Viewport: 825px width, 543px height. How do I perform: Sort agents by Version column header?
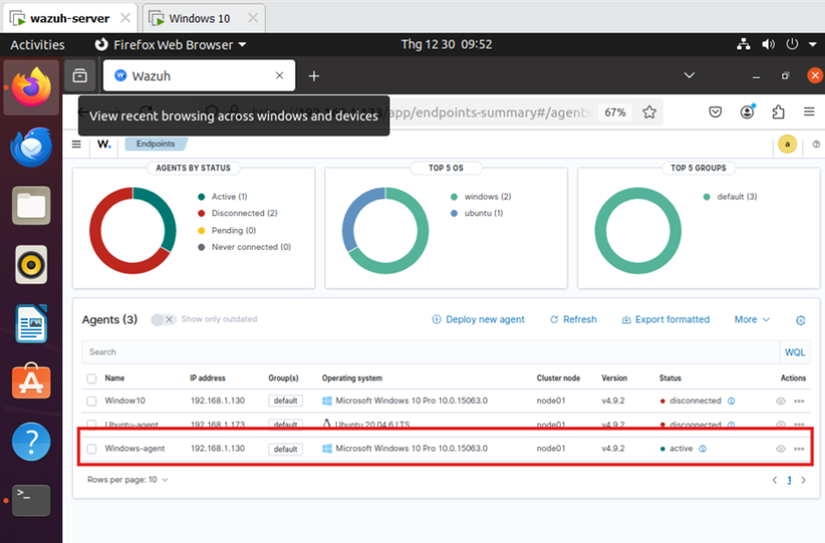coord(614,378)
